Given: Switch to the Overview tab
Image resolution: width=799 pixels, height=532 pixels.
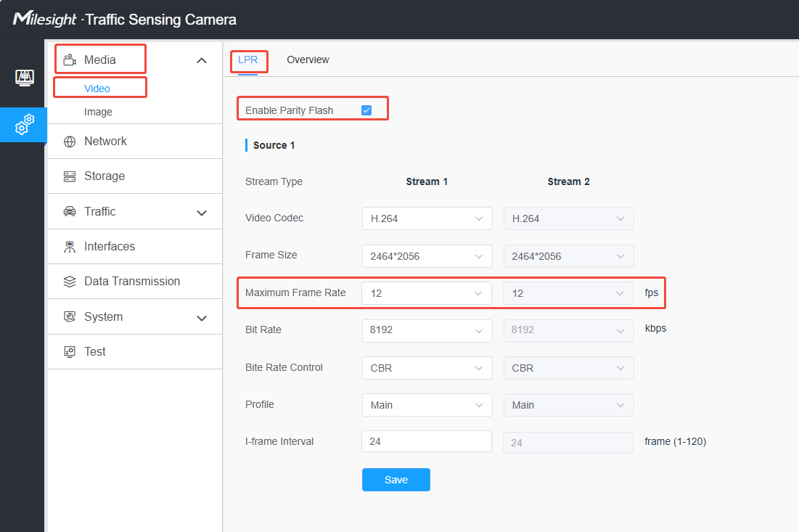Looking at the screenshot, I should pyautogui.click(x=308, y=60).
